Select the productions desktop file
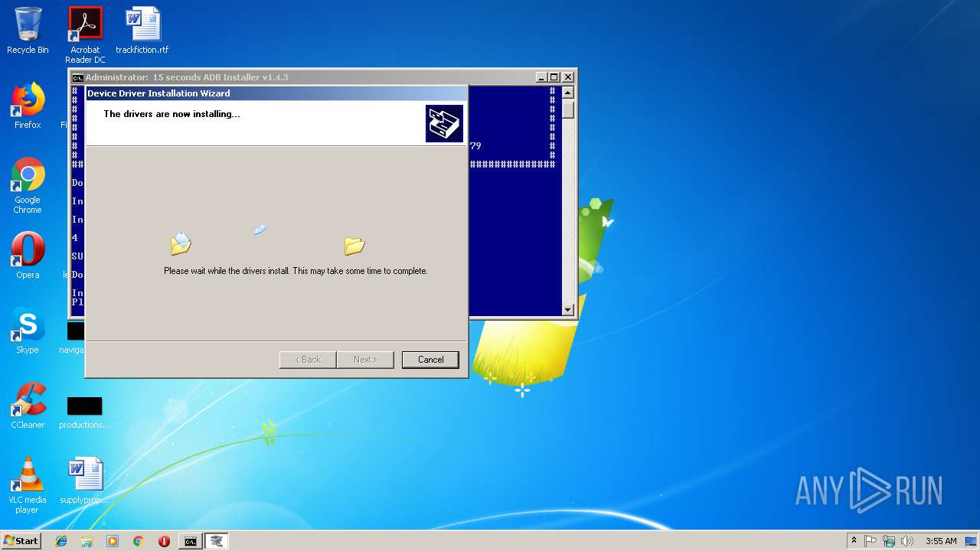Viewport: 980px width, 551px height. coord(85,412)
